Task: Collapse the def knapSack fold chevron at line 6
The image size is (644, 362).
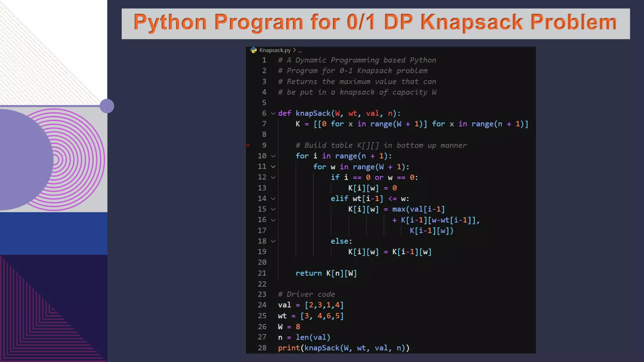Action: coord(273,113)
